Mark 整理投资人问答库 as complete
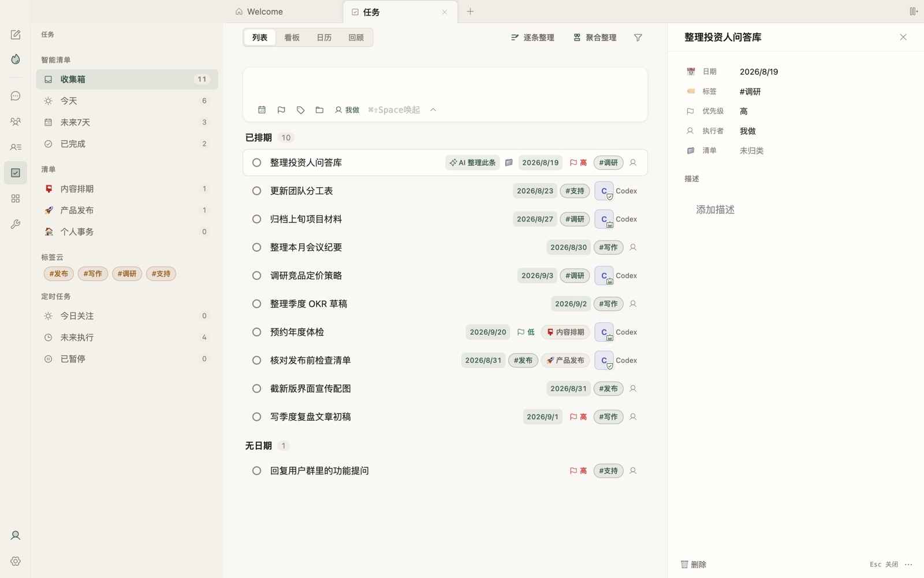 coord(256,163)
